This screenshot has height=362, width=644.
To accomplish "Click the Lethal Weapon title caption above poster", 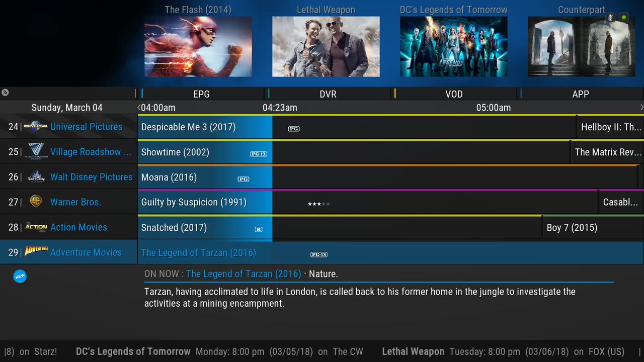I will [326, 10].
